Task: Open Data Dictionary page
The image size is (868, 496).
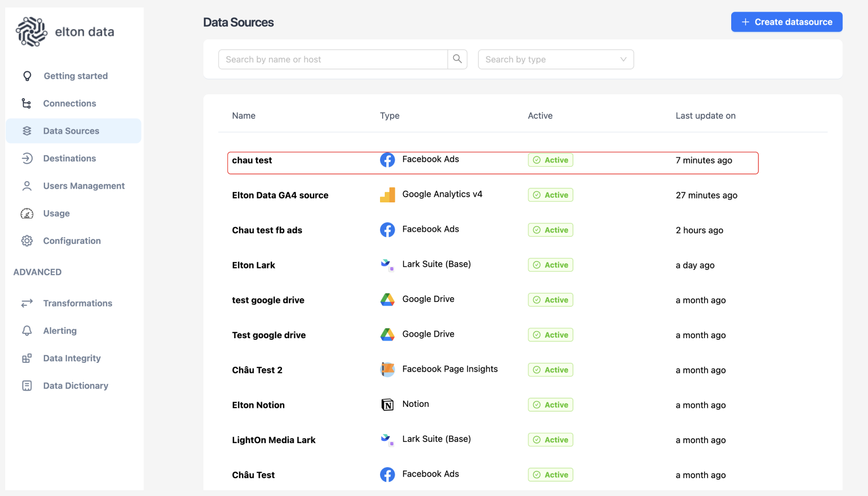Action: [75, 386]
